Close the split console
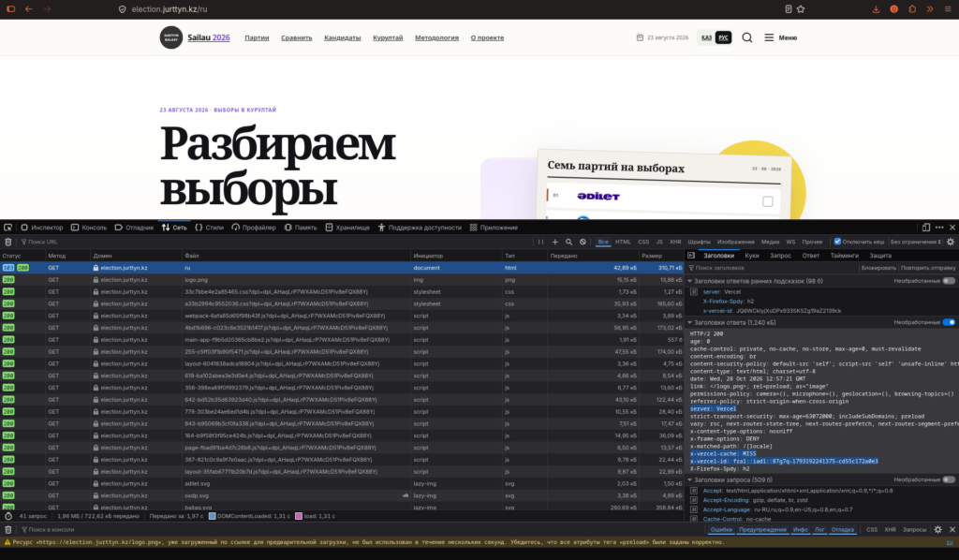Viewport: 959px width, 560px height. (x=952, y=529)
